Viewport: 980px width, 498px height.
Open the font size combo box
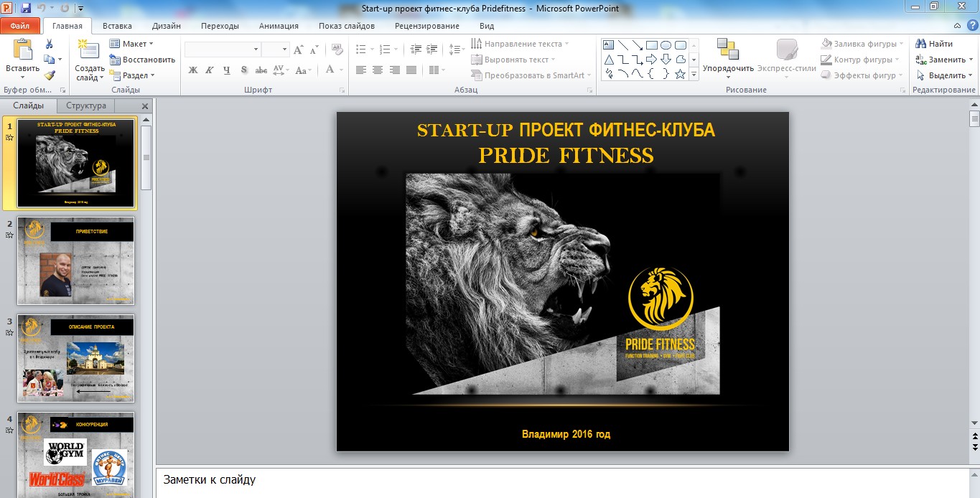275,50
